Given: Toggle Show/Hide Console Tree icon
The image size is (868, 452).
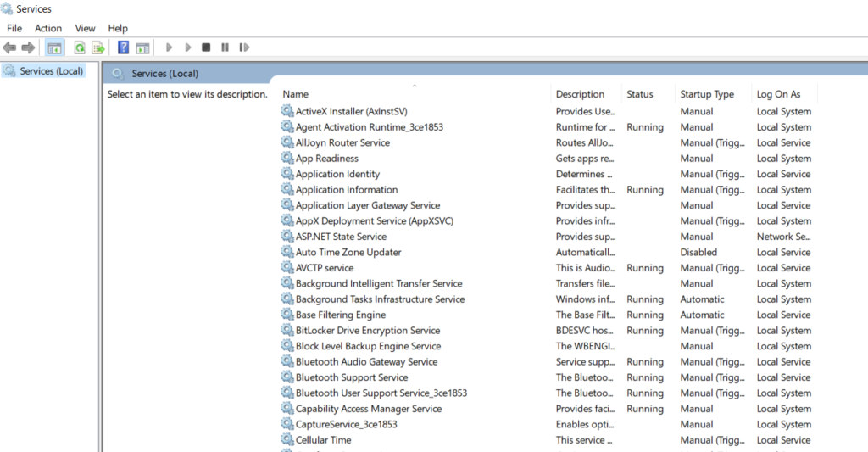Looking at the screenshot, I should (x=54, y=47).
